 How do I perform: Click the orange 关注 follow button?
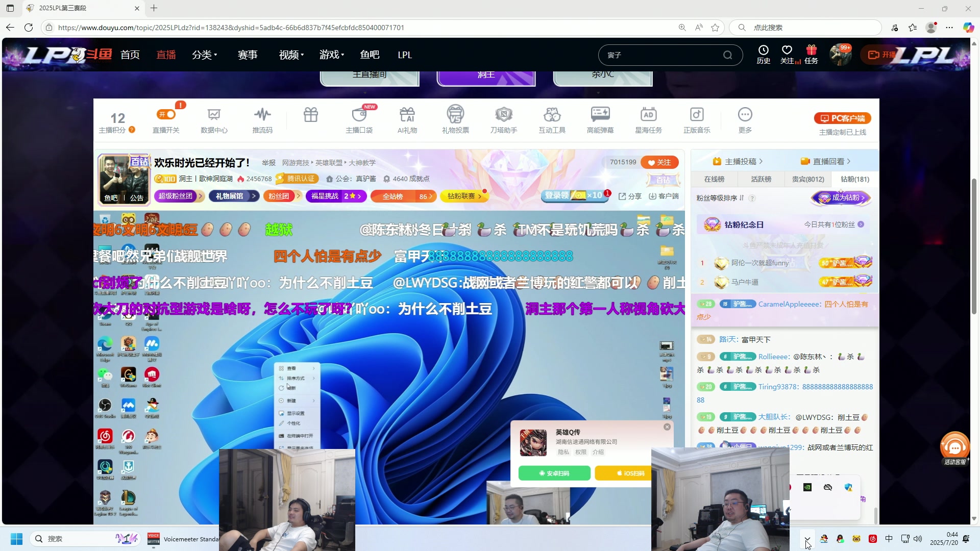tap(659, 162)
